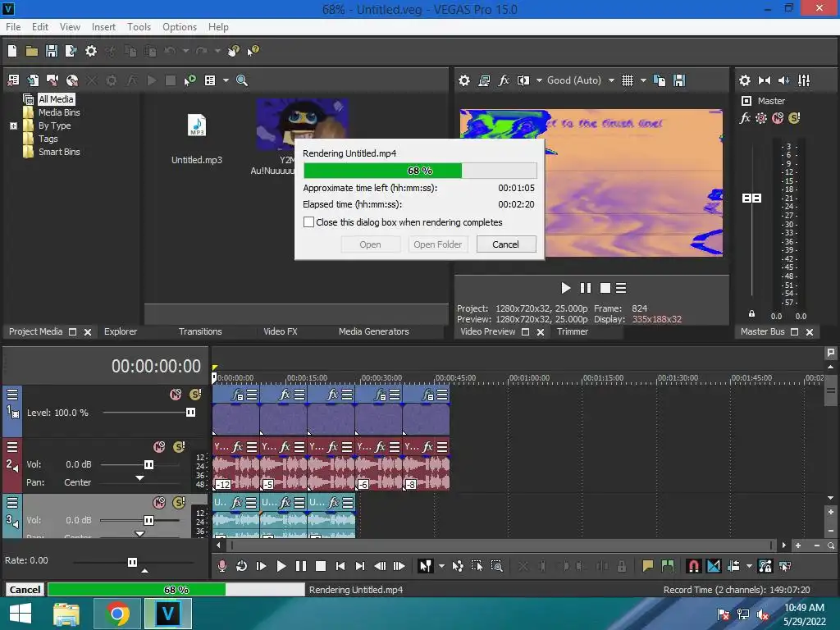This screenshot has width=840, height=630.
Task: Click Play From Start in transport bar
Action: click(262, 566)
